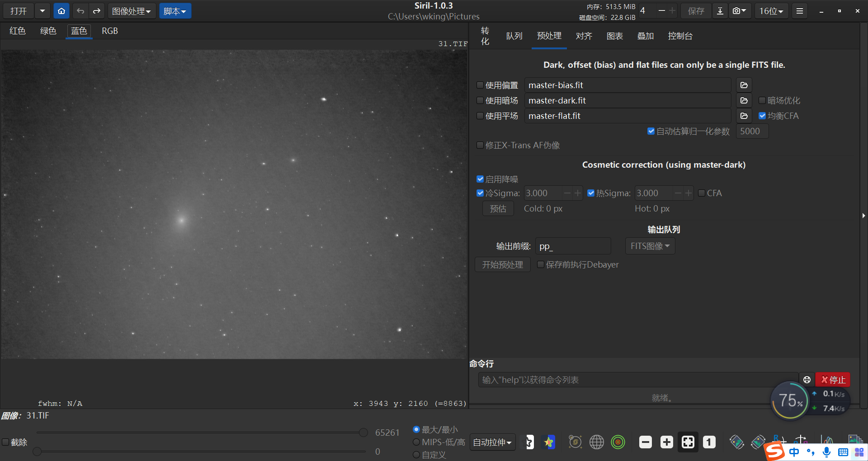The image size is (868, 461).
Task: Tick the 截除 checkbox
Action: [x=5, y=442]
